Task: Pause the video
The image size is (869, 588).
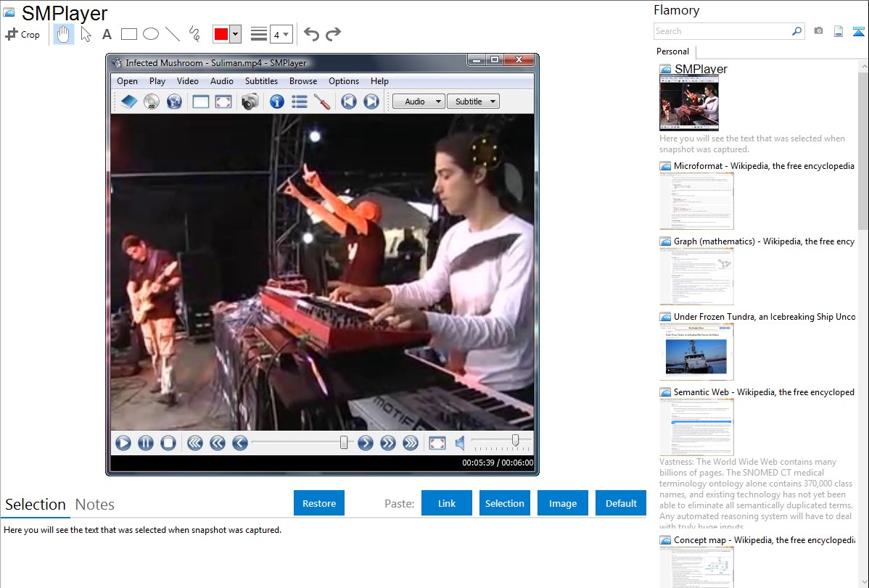Action: [x=146, y=443]
